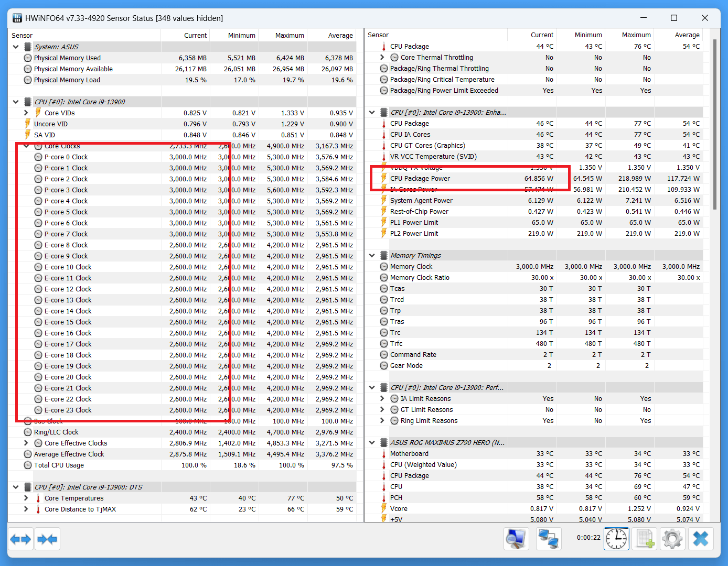
Task: Expand IA Limit Reasons
Action: 382,399
